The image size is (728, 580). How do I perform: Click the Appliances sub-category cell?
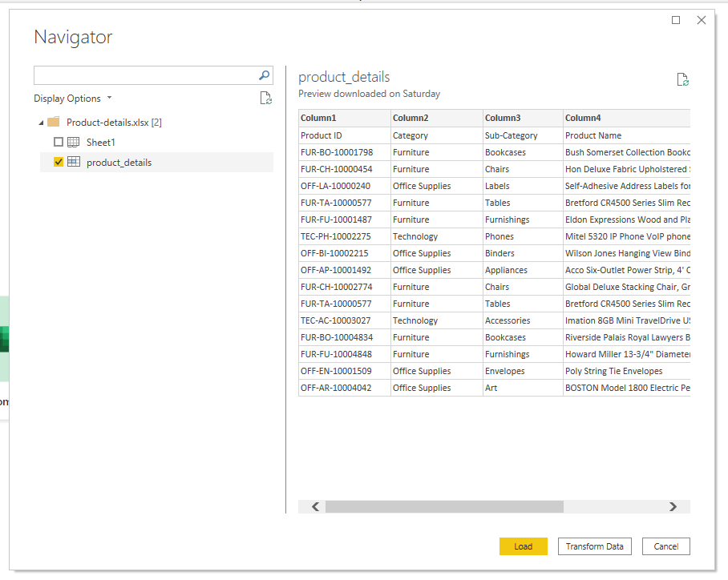coord(523,270)
